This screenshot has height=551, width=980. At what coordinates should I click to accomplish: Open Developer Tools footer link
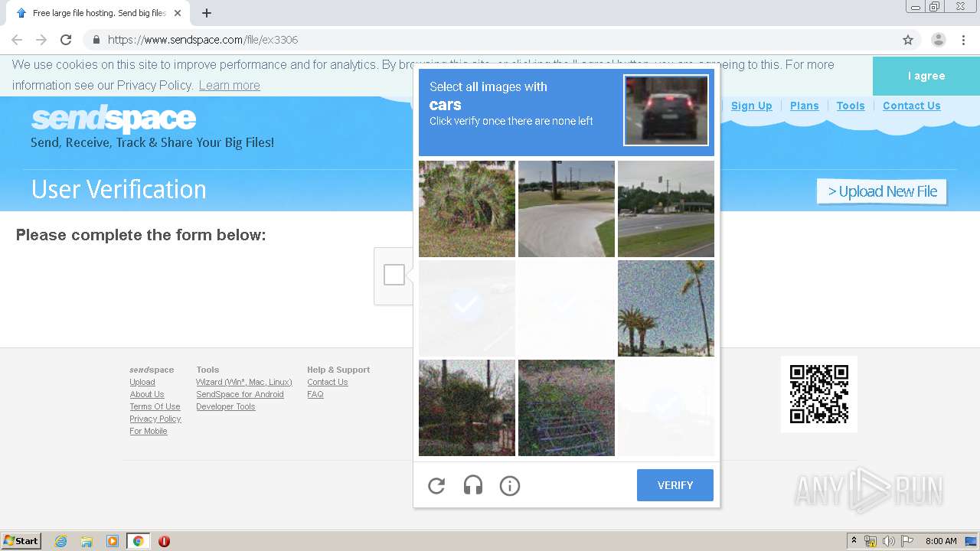226,406
